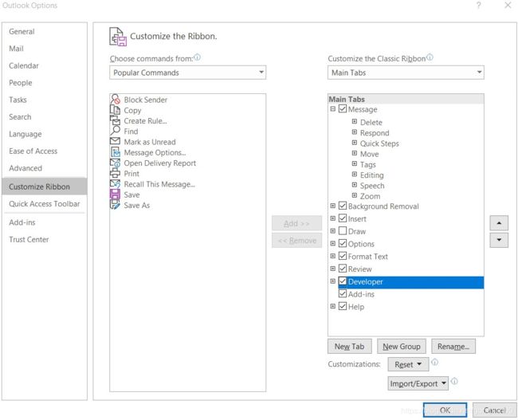
Task: Click info icon next to Import/Export
Action: pos(454,381)
